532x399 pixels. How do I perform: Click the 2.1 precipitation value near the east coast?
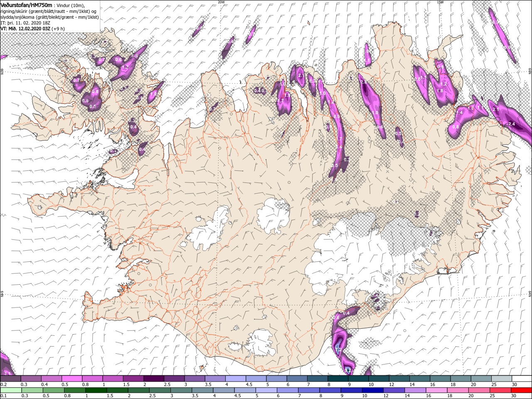coord(495,109)
